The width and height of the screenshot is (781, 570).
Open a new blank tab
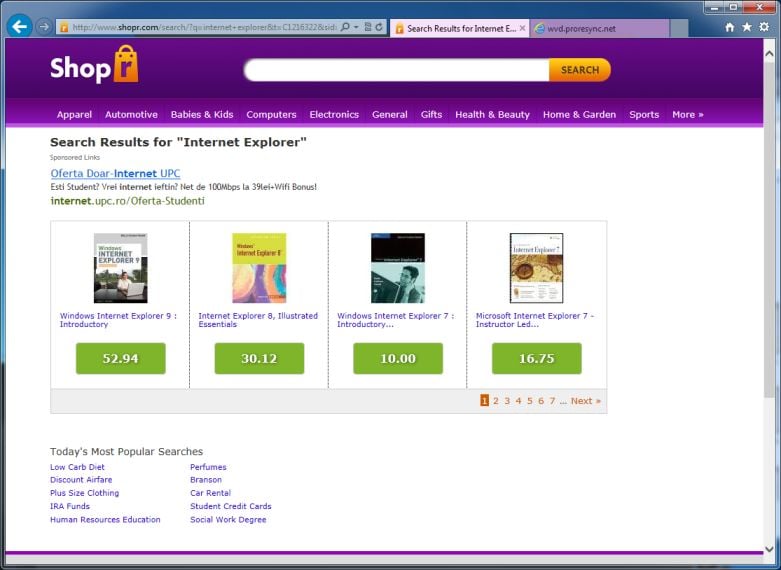[679, 28]
